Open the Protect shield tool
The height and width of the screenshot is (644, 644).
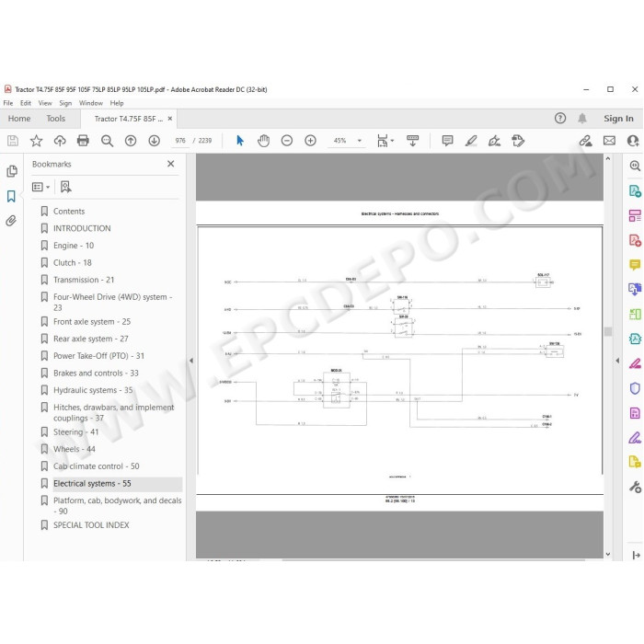pyautogui.click(x=635, y=388)
